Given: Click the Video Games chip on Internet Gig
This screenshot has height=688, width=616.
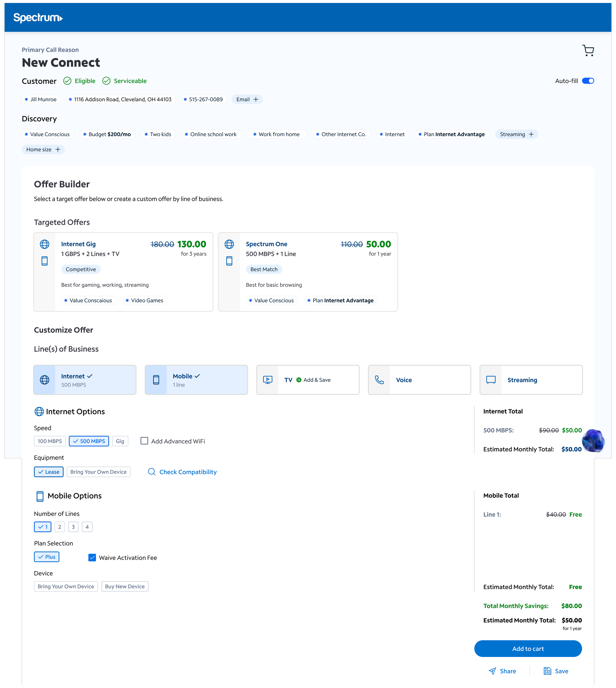Looking at the screenshot, I should coord(145,300).
